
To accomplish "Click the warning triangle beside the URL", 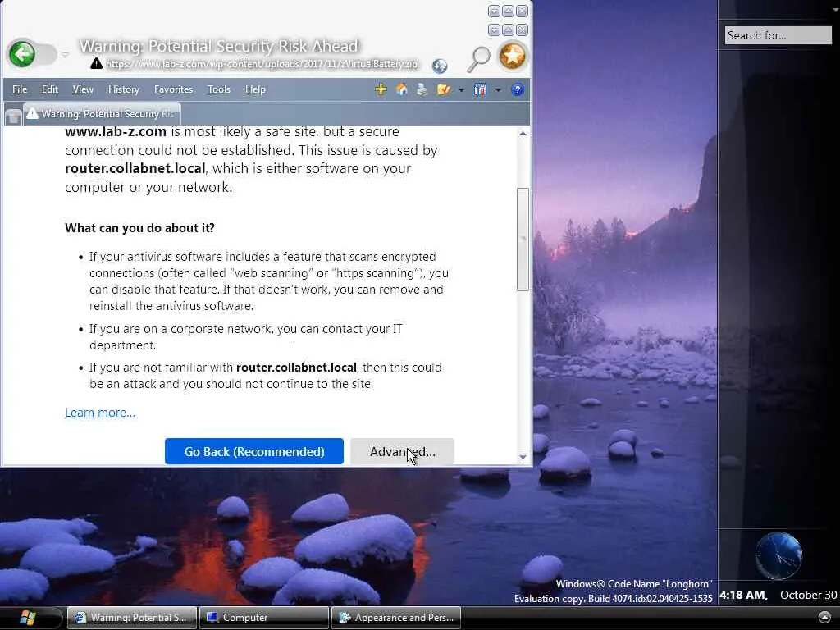I will (x=97, y=64).
